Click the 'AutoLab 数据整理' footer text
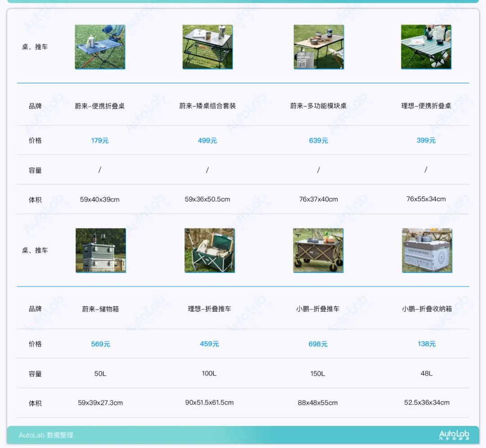This screenshot has width=486, height=448. click(x=46, y=435)
